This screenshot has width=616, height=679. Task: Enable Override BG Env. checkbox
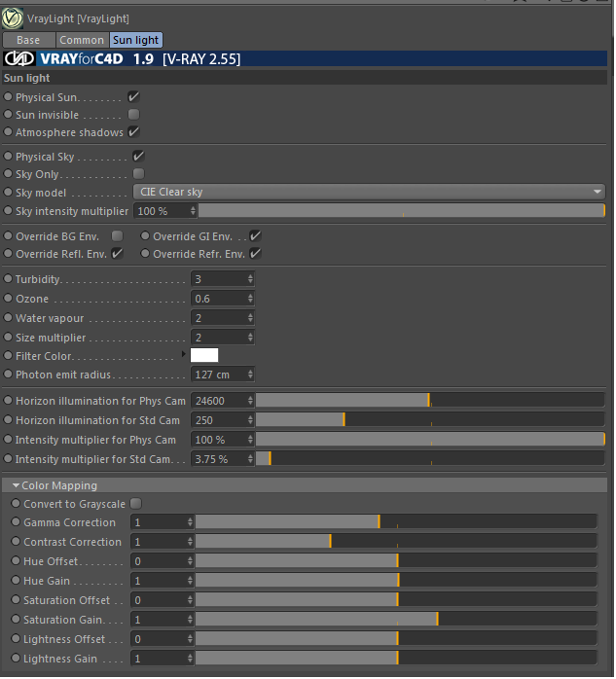point(117,236)
